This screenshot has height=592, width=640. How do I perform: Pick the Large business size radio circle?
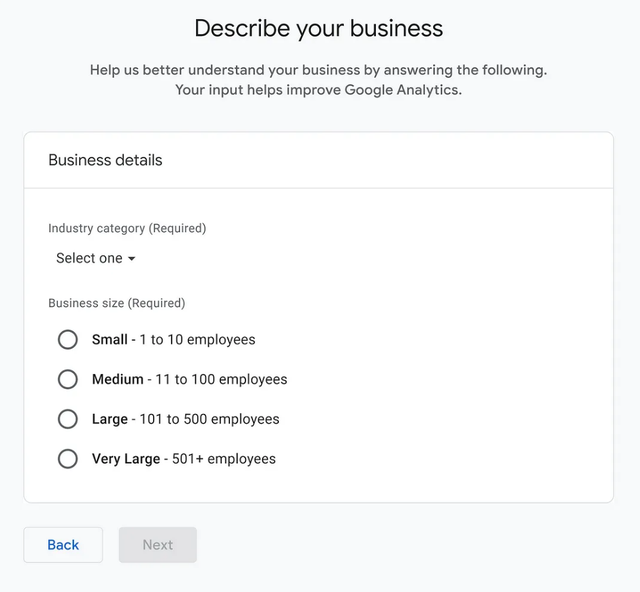pyautogui.click(x=68, y=419)
